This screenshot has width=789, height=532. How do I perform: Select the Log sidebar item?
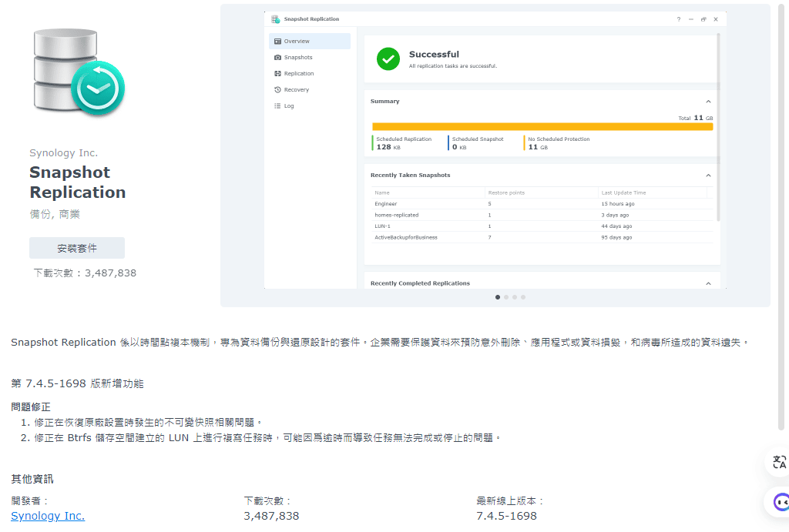click(310, 105)
